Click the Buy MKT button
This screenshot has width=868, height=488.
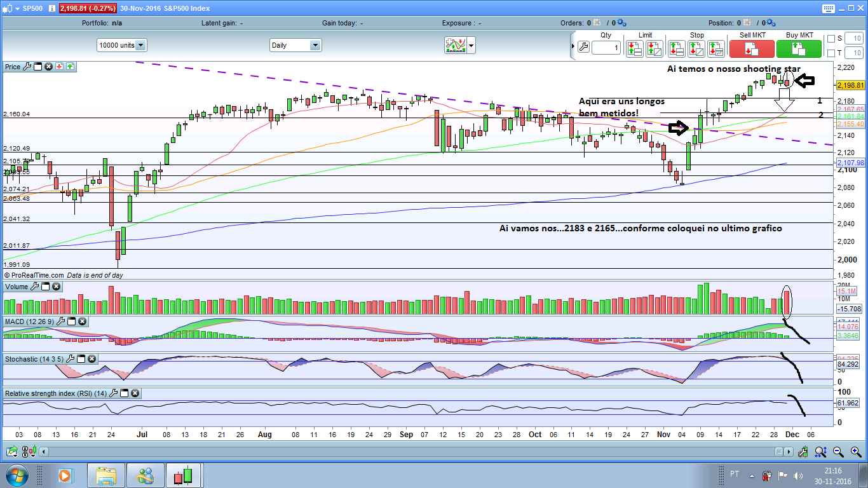click(x=799, y=49)
